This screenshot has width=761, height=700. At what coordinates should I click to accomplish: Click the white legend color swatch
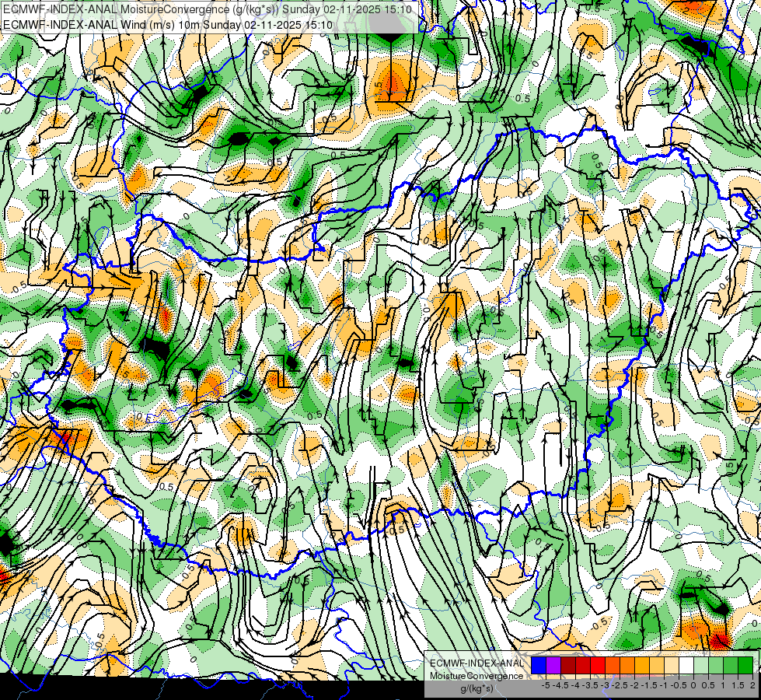686,665
